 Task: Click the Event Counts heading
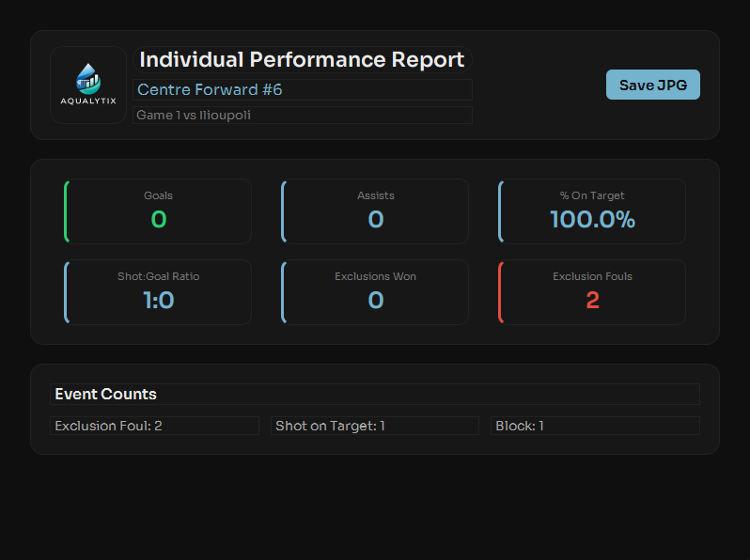tap(375, 394)
